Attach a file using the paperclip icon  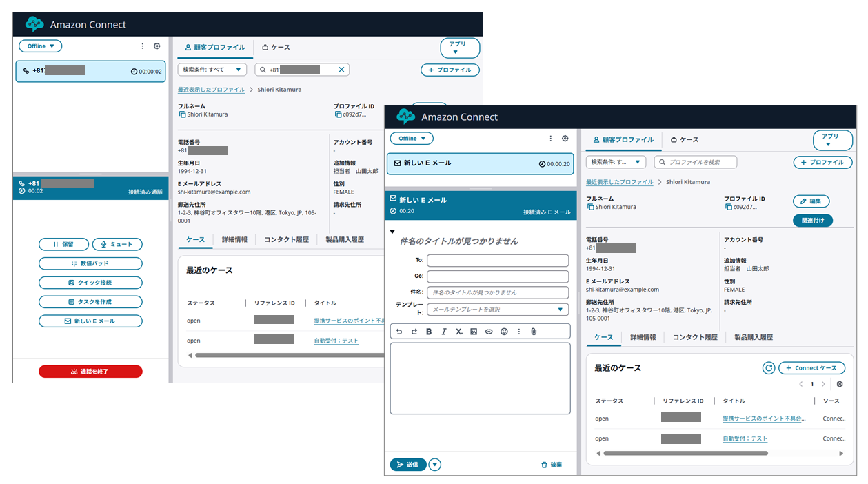tap(534, 332)
